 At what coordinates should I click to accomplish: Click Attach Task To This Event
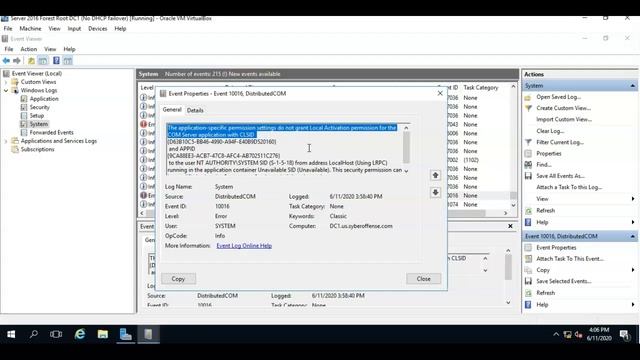tap(570, 259)
